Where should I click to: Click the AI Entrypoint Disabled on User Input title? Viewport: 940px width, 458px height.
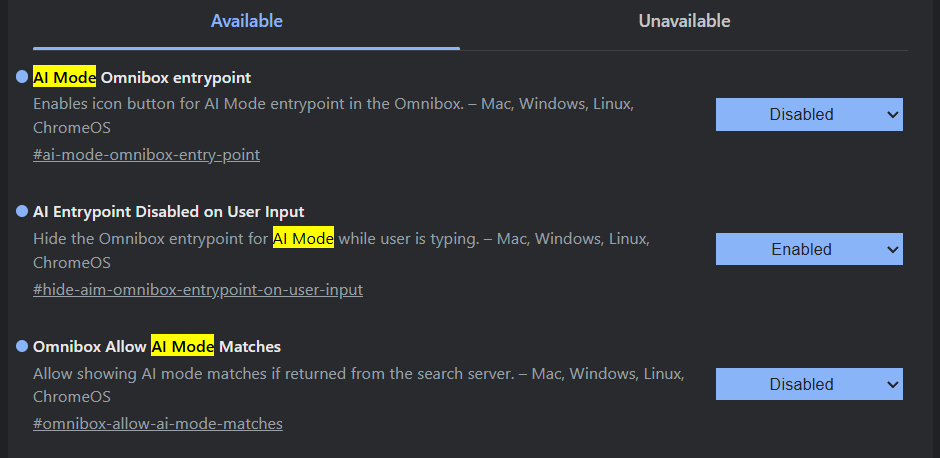(168, 212)
